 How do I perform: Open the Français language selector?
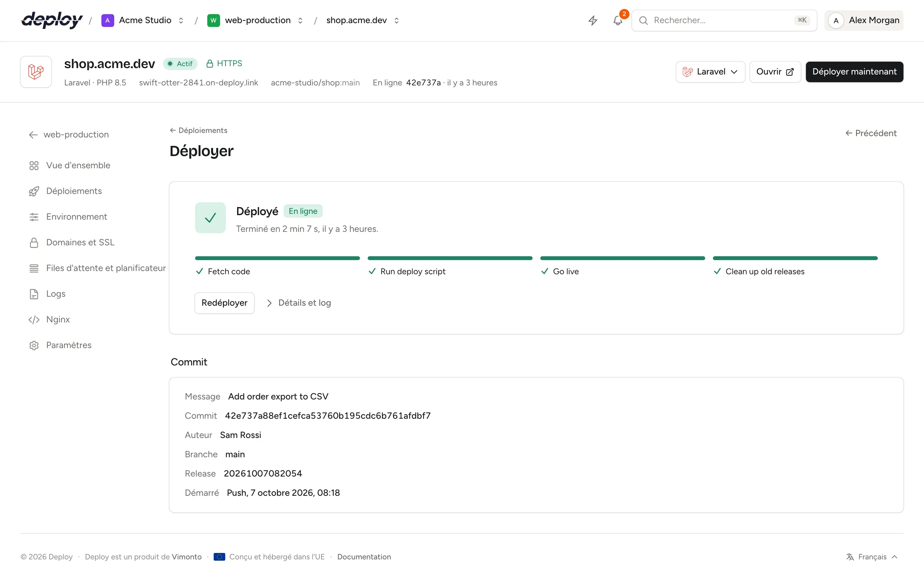tap(872, 556)
